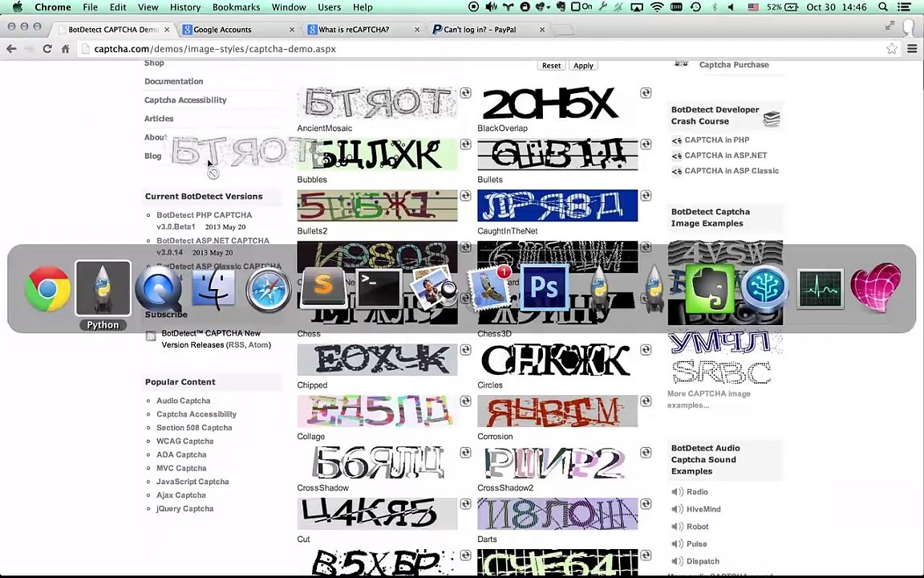Open the Users menu
The image size is (924, 578).
(x=330, y=7)
